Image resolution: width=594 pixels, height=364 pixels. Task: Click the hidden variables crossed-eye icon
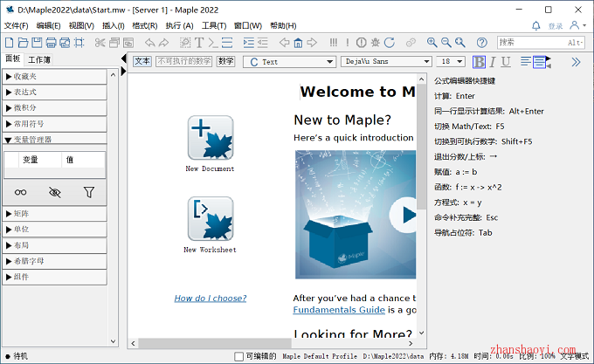55,192
